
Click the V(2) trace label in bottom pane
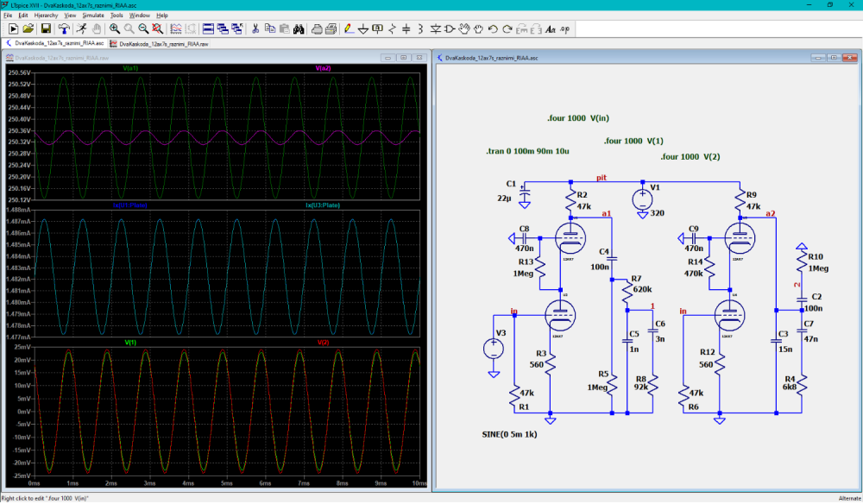[324, 343]
